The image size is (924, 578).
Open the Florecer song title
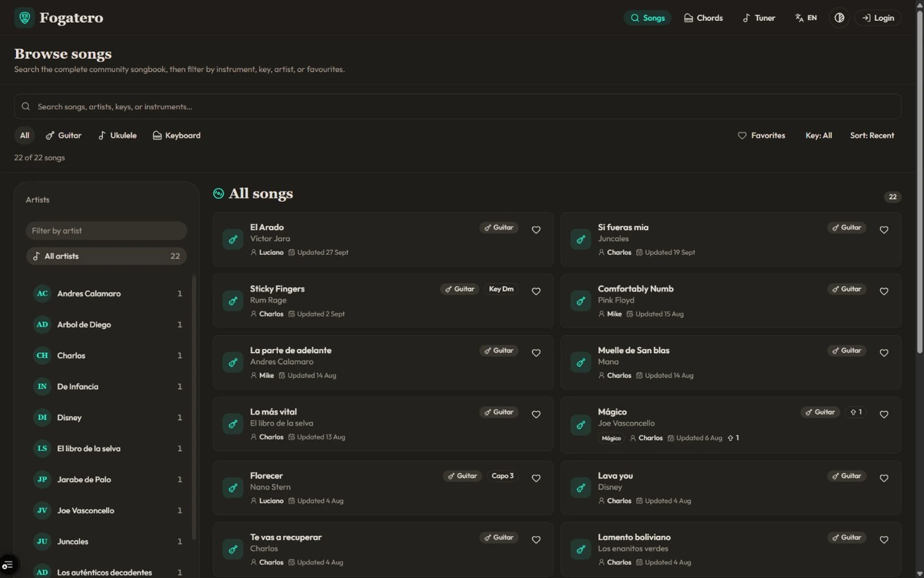pyautogui.click(x=266, y=476)
